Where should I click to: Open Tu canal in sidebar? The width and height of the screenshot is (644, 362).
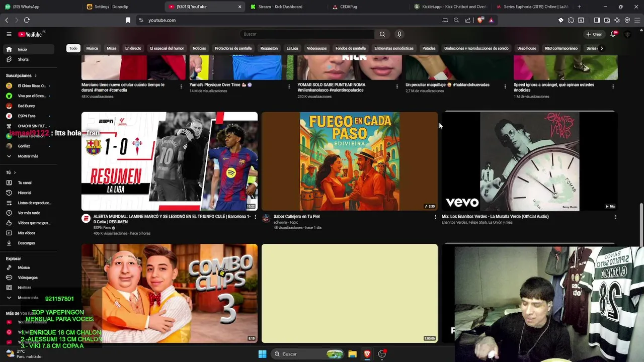point(25,183)
